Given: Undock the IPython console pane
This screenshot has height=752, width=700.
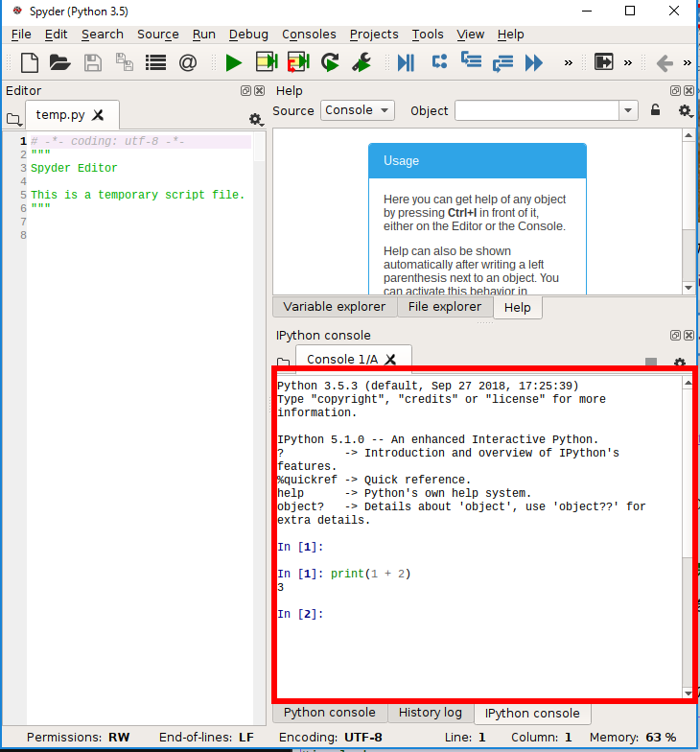Looking at the screenshot, I should click(675, 336).
